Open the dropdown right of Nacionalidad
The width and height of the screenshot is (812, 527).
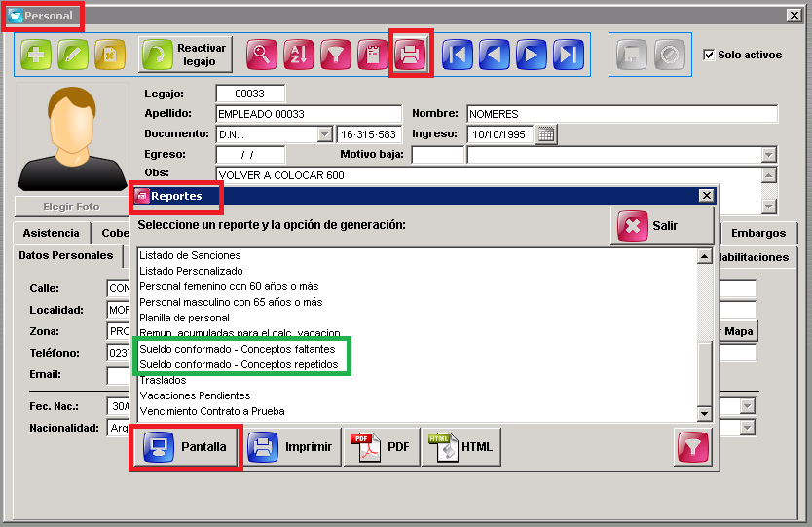point(748,428)
